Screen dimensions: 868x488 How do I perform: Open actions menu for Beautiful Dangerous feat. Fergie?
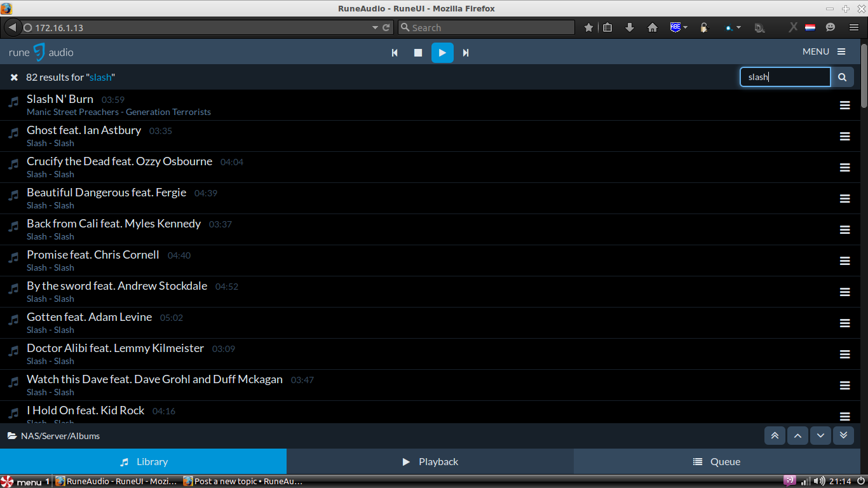pyautogui.click(x=845, y=199)
